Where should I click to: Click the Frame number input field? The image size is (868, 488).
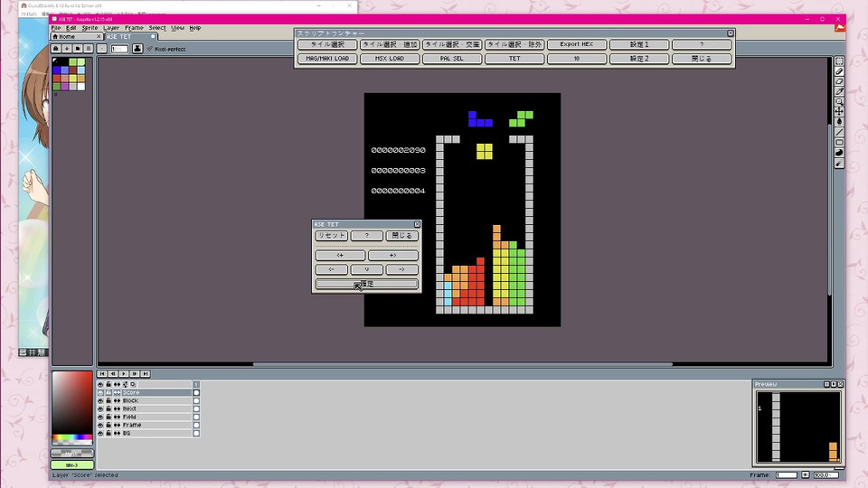coord(786,475)
